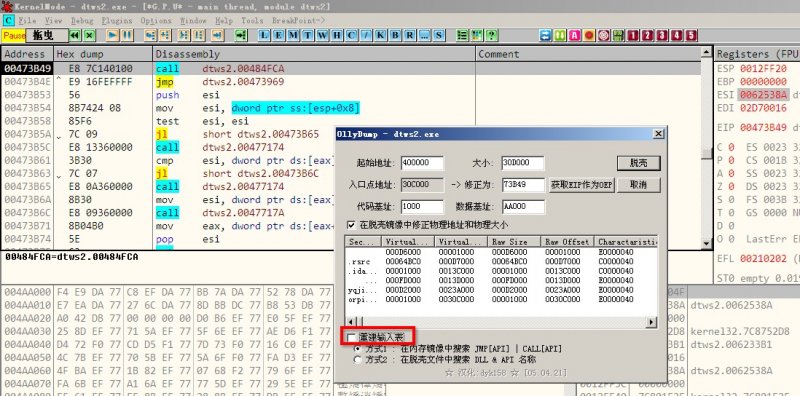Click the 拖曳 button next to Pause
The width and height of the screenshot is (800, 396).
coord(47,35)
